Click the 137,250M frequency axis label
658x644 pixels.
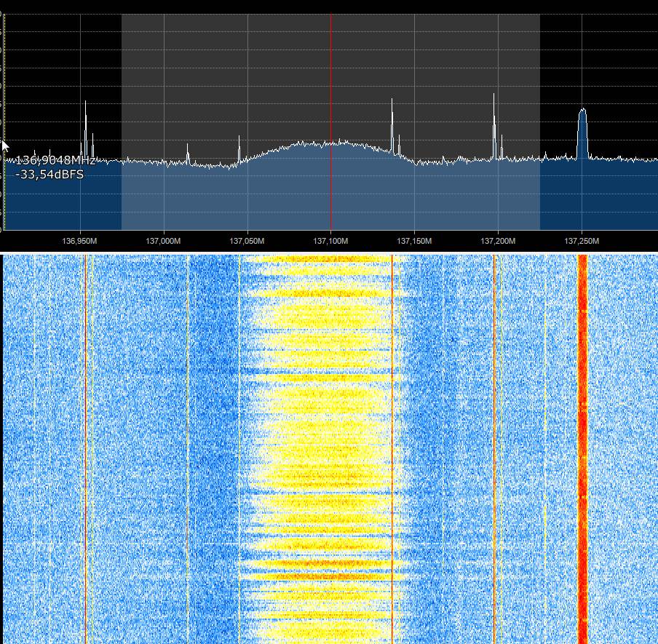(x=582, y=242)
